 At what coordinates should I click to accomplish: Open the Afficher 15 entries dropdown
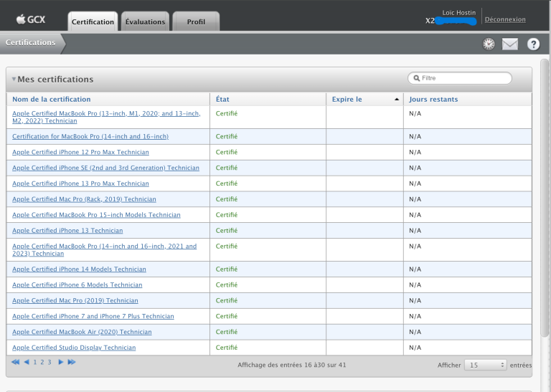pos(485,365)
